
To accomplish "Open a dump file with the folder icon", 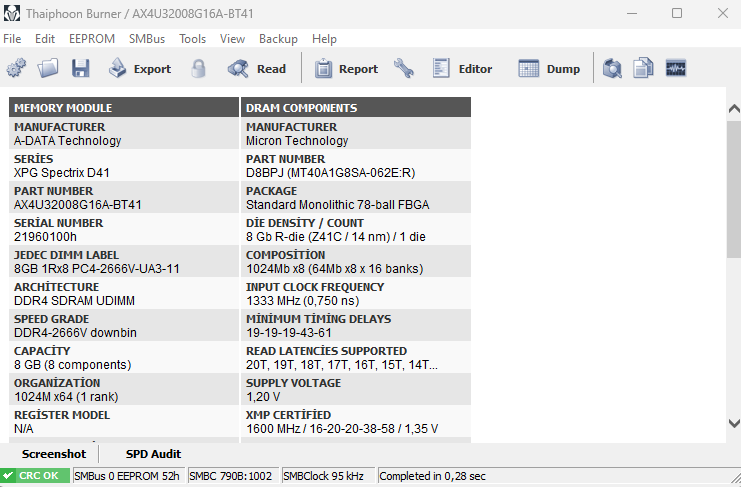I will click(x=48, y=68).
